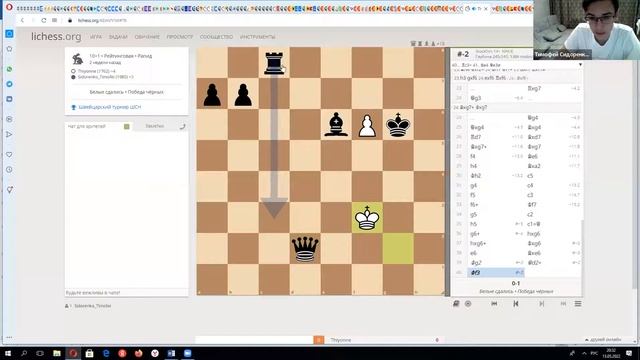The image size is (640, 360).
Task: Open Opera sidebar send-arrow flow icon
Action: 9,135
